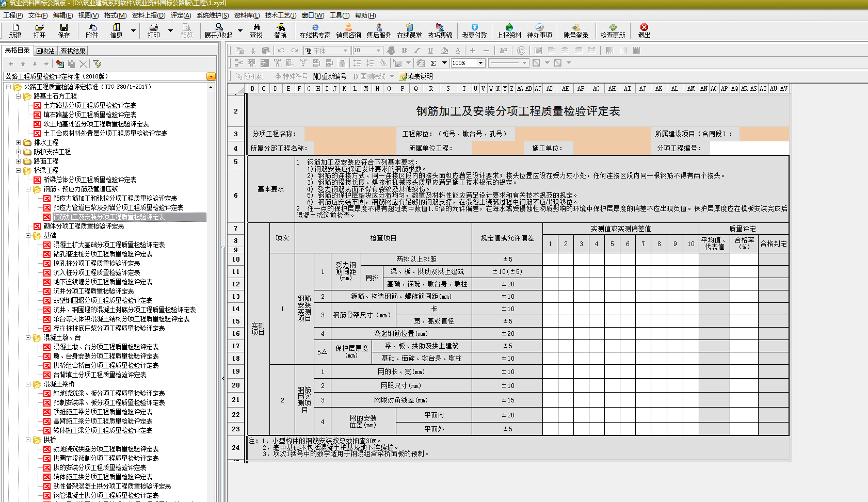This screenshot has width=868, height=502.
Task: Open the 文件(F) menu
Action: pos(38,15)
